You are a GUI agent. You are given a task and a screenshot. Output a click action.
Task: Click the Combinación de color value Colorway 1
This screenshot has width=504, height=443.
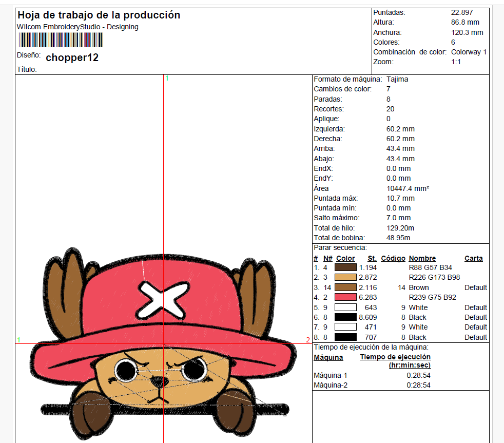(469, 52)
